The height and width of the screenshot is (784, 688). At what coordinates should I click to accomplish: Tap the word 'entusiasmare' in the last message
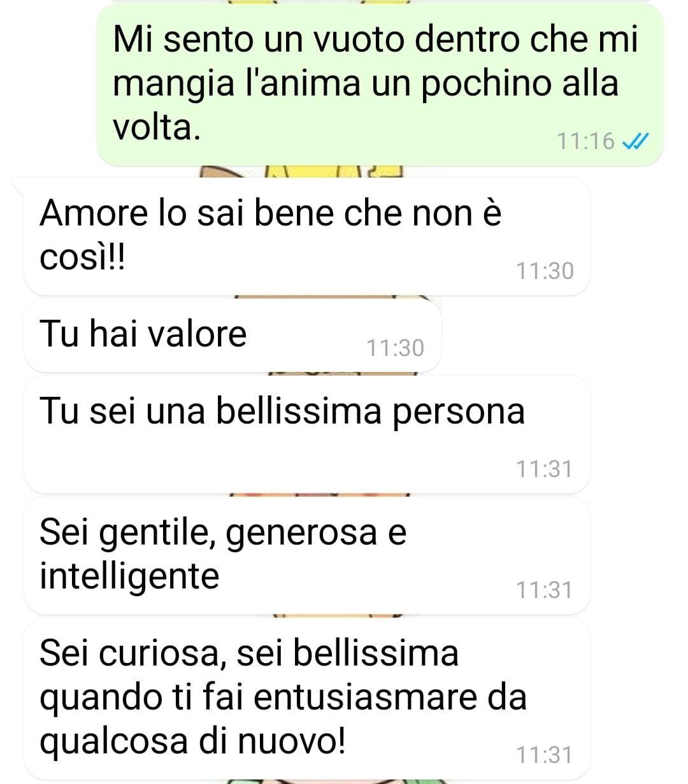366,697
